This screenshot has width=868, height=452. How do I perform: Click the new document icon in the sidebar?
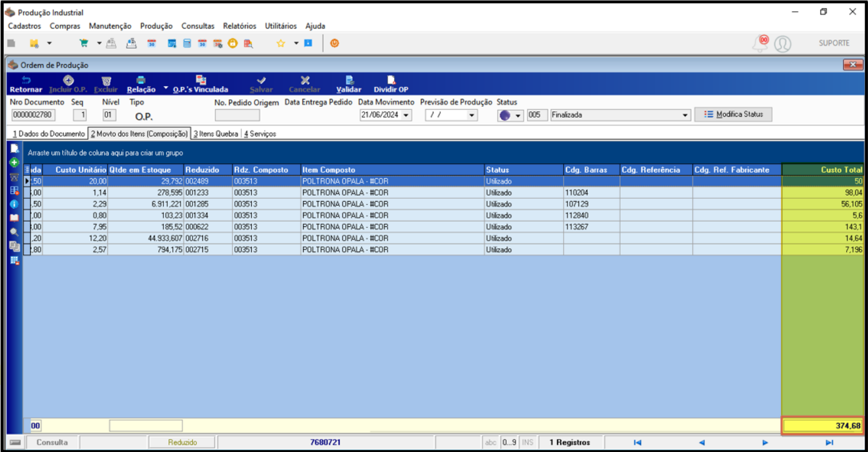pos(15,149)
